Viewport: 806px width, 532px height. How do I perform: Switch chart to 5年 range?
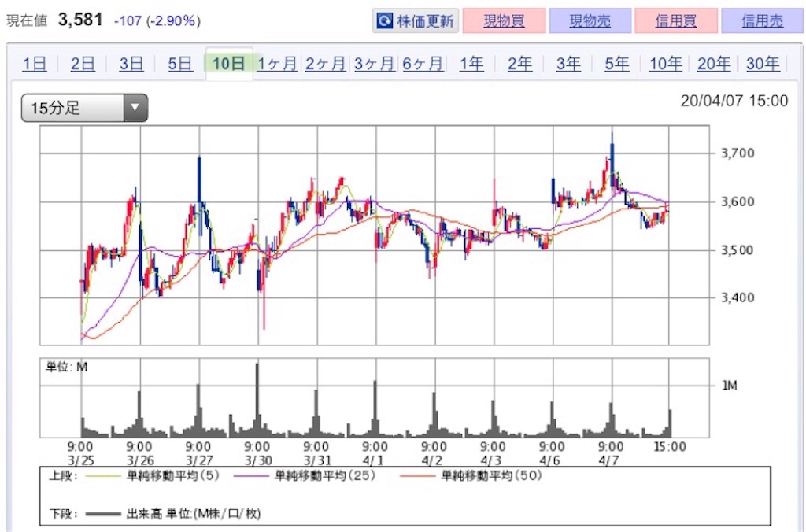click(617, 64)
